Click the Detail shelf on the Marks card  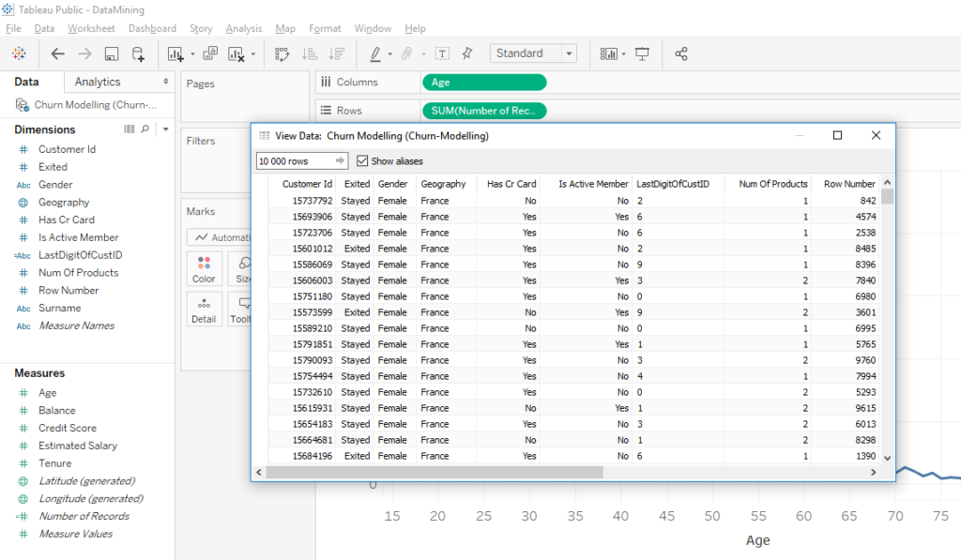click(204, 310)
